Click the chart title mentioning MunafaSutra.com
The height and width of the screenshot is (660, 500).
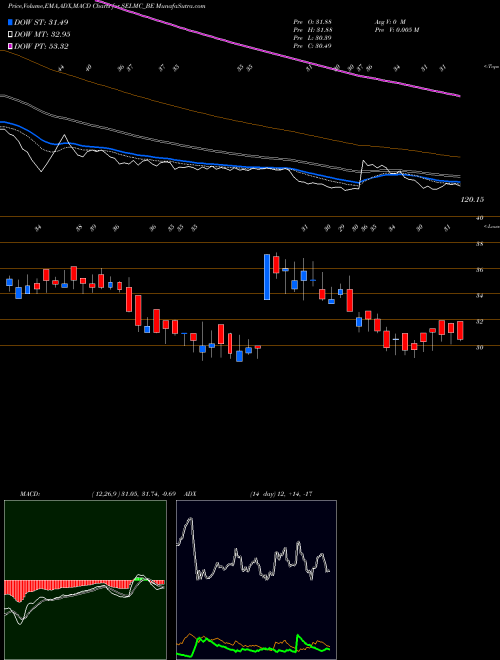pos(106,7)
